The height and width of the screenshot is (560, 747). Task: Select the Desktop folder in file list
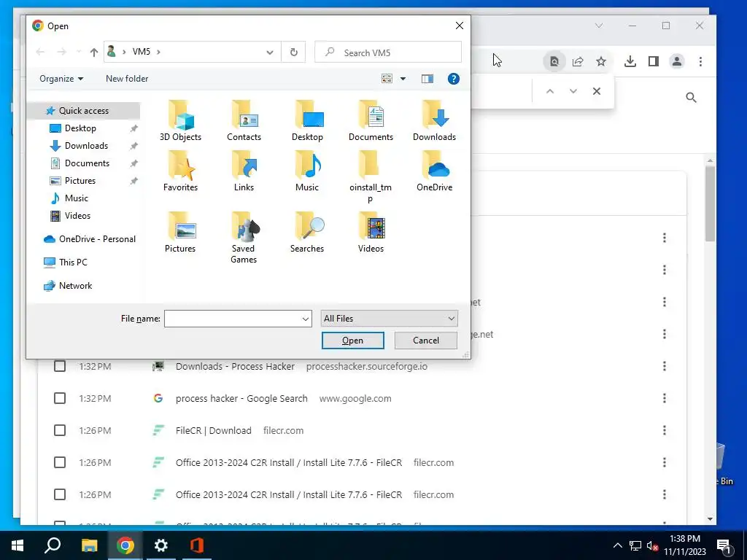(307, 121)
